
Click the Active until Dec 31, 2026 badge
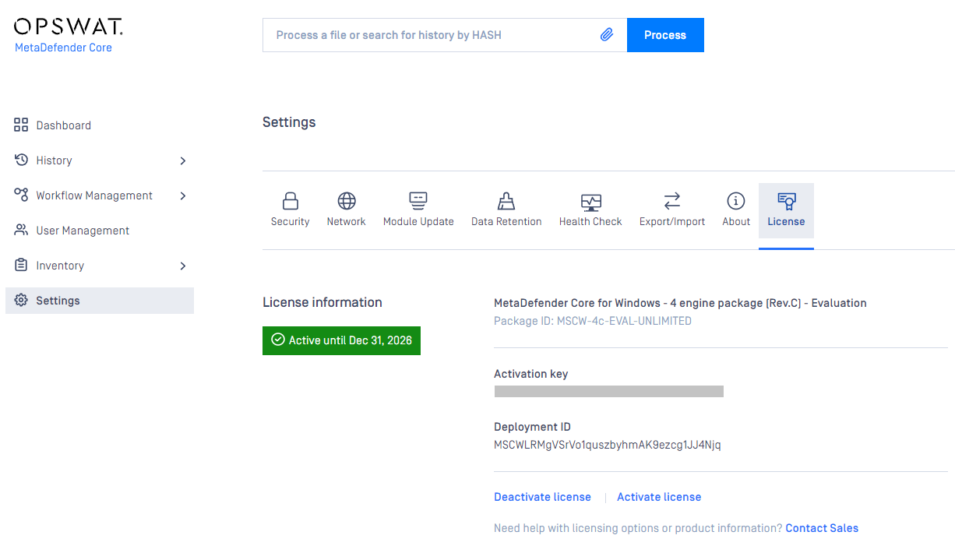tap(341, 340)
